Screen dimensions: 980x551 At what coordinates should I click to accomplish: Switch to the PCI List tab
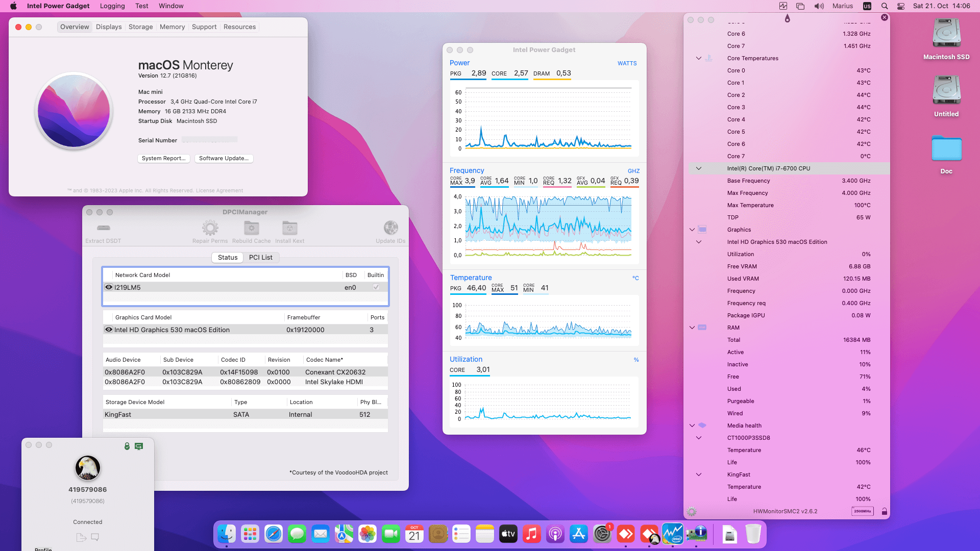[x=260, y=258]
